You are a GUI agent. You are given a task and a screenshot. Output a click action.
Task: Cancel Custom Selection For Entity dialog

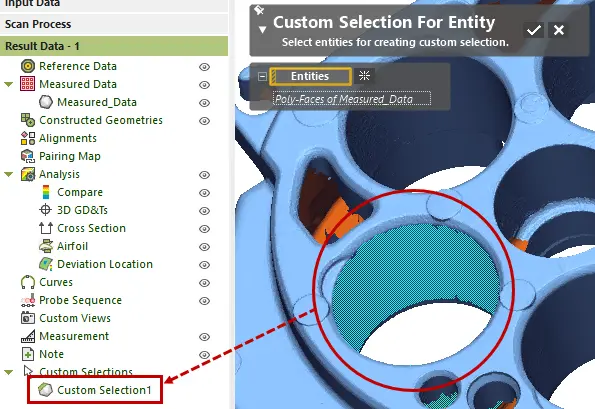coord(559,30)
